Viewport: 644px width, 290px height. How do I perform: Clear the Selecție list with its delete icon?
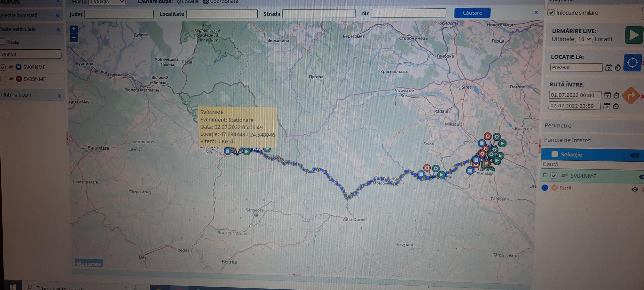[x=634, y=155]
